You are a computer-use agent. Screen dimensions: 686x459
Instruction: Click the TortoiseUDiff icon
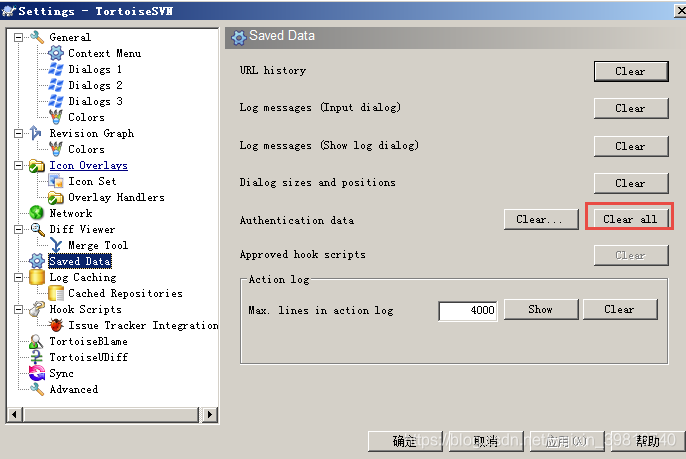[36, 357]
